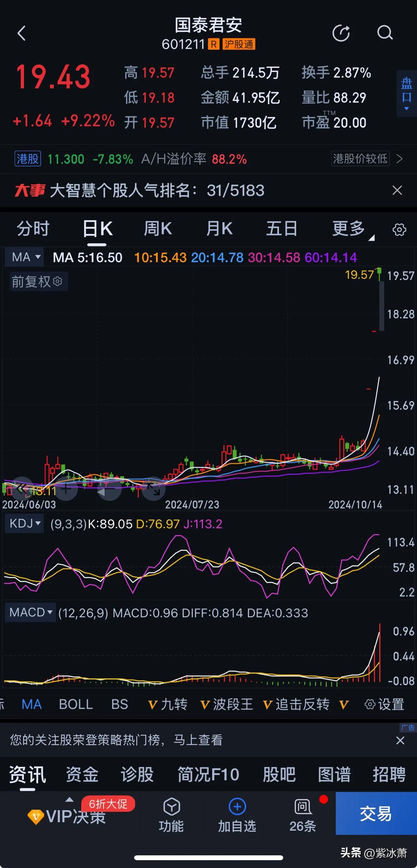Tap the chart zoom-in plus button

(66, 488)
